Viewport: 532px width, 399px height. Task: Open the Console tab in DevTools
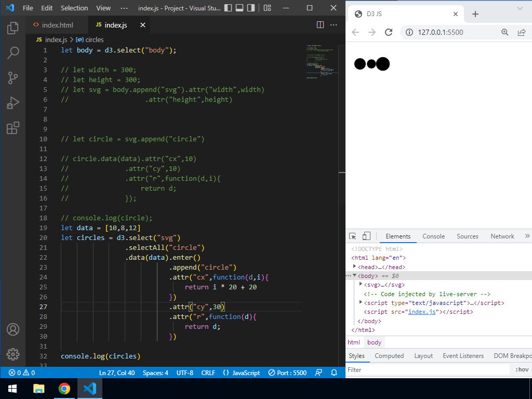(433, 236)
